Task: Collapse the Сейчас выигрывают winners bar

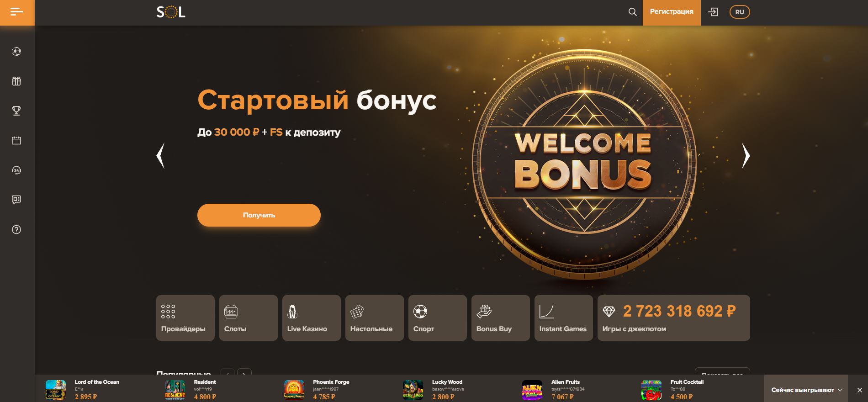Action: point(806,390)
